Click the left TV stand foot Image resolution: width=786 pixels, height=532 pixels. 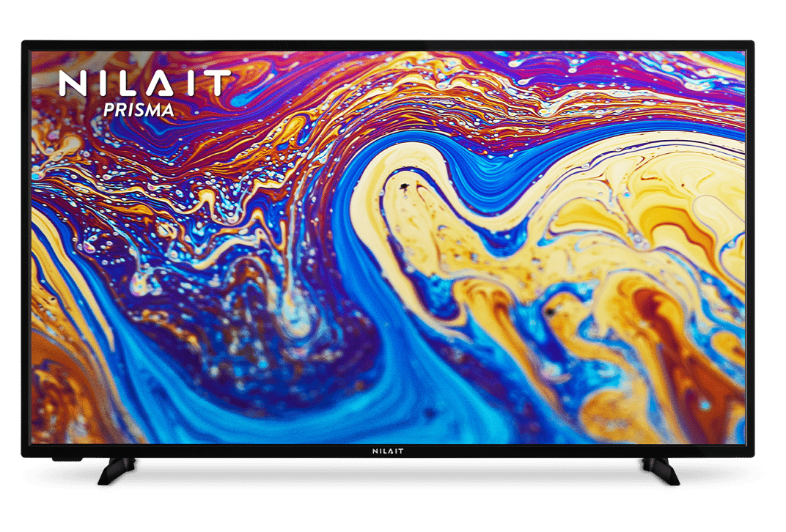[117, 471]
